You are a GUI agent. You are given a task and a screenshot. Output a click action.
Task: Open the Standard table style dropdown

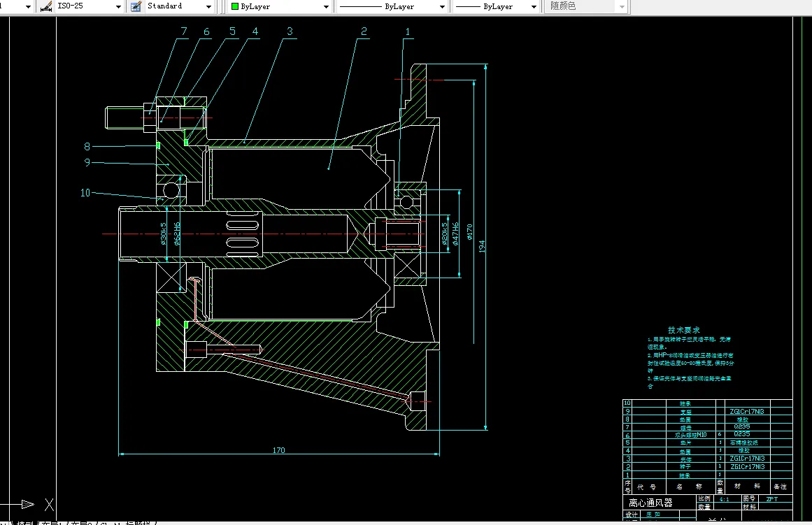coord(208,6)
